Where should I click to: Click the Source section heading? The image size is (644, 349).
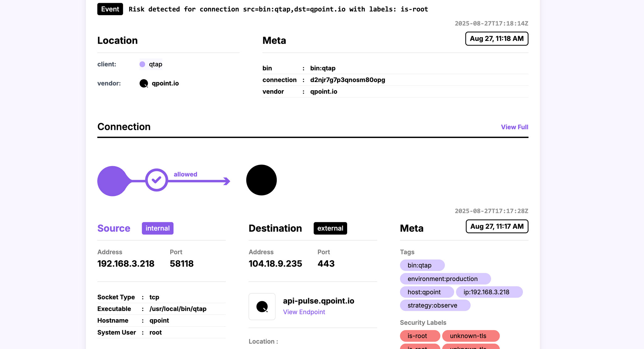coord(114,228)
